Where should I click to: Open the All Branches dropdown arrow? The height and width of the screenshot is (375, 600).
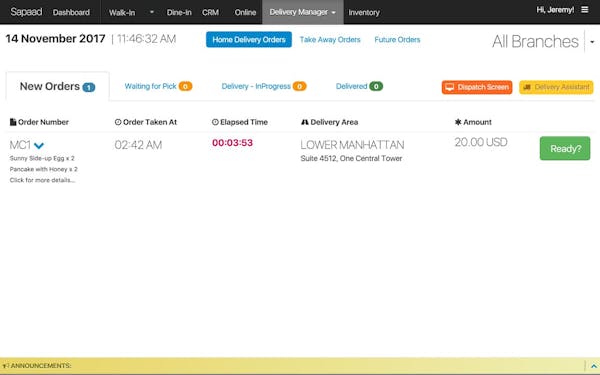(x=592, y=42)
